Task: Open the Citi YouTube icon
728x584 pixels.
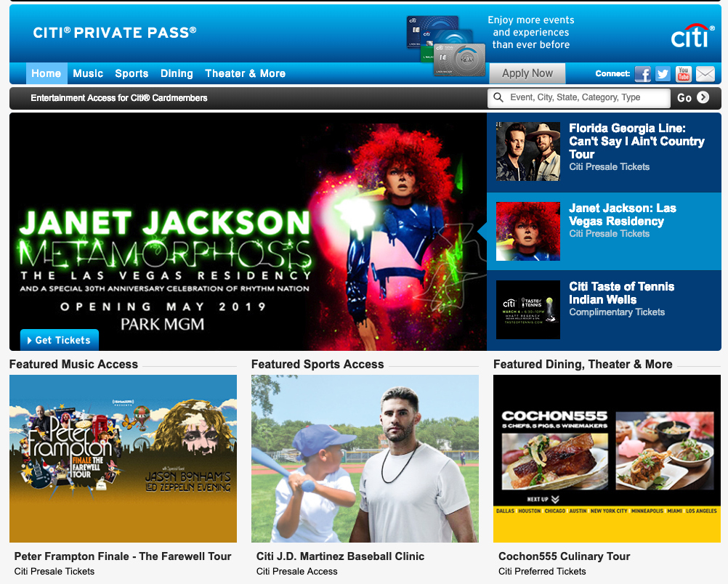Action: (x=684, y=74)
